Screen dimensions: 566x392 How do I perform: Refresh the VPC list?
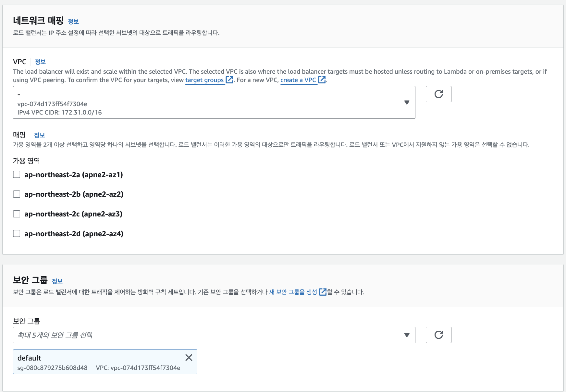pos(438,94)
